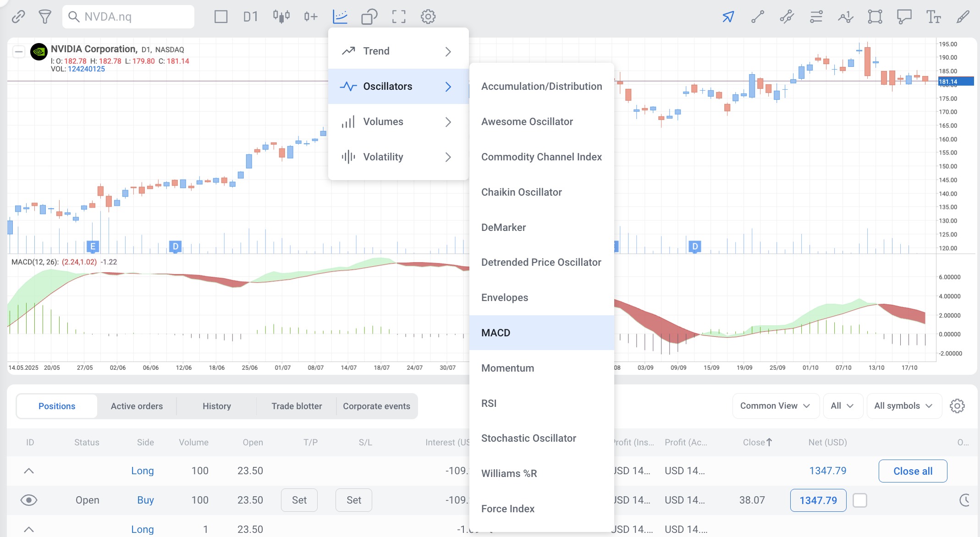Open the All symbols dropdown
This screenshot has height=537, width=980.
[903, 406]
